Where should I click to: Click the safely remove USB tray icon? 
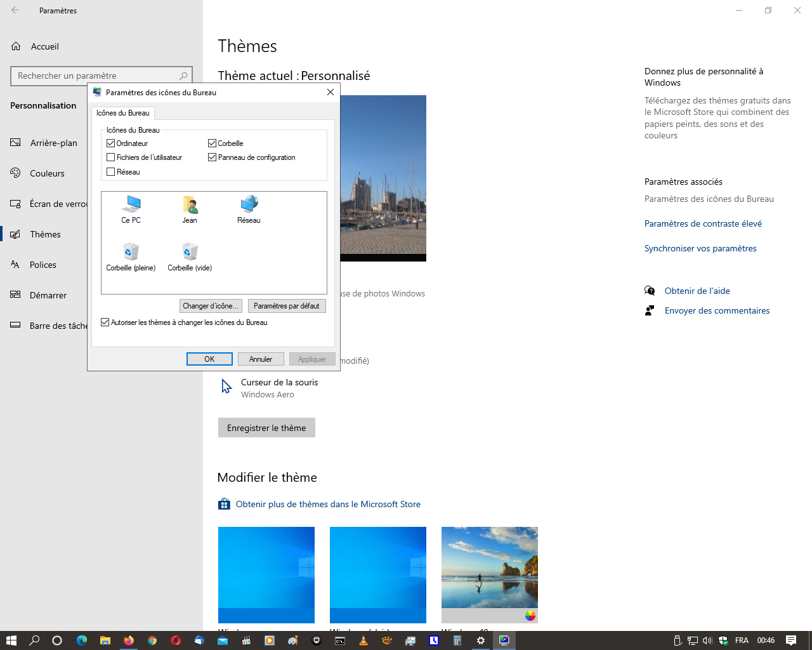[x=678, y=640]
